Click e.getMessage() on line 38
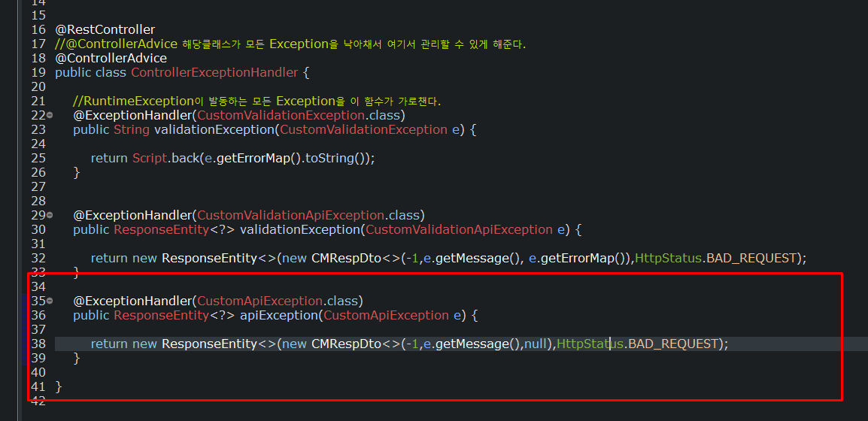868x421 pixels. point(473,344)
